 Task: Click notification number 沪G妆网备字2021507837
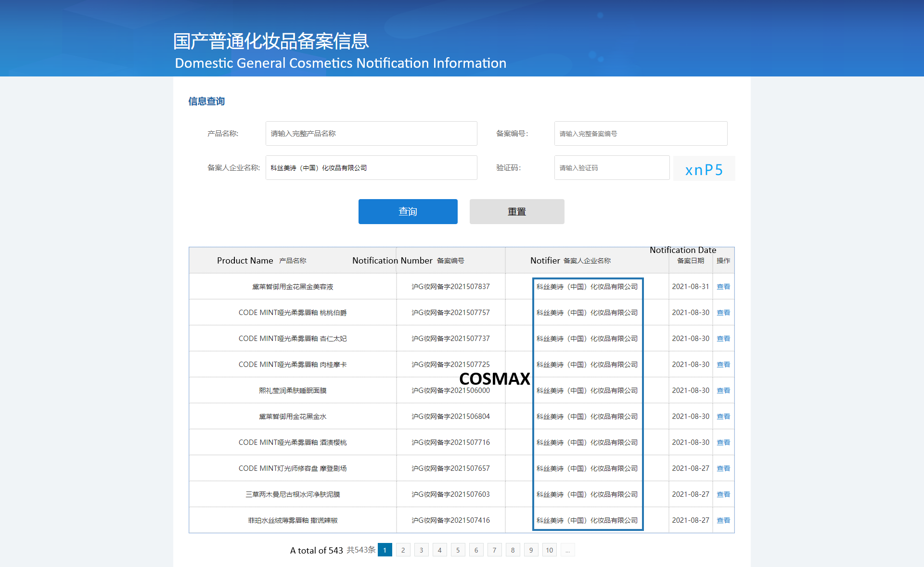[450, 287]
